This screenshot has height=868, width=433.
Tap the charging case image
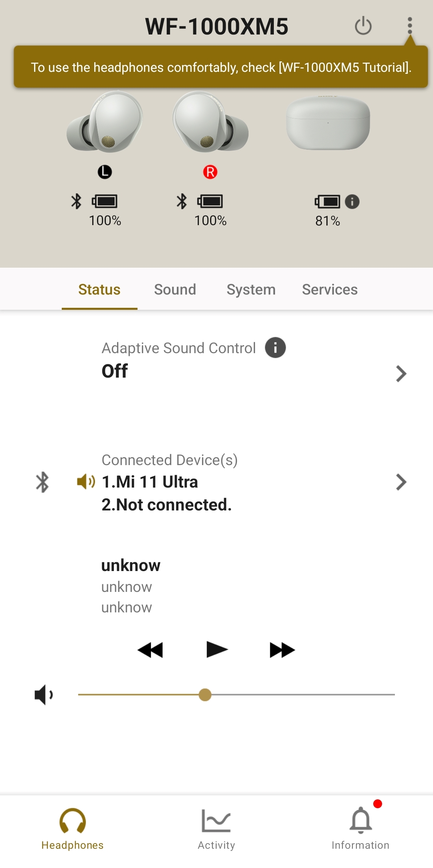328,122
